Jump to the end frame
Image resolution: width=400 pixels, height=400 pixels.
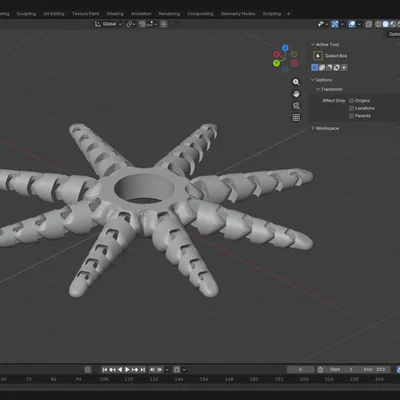142,369
